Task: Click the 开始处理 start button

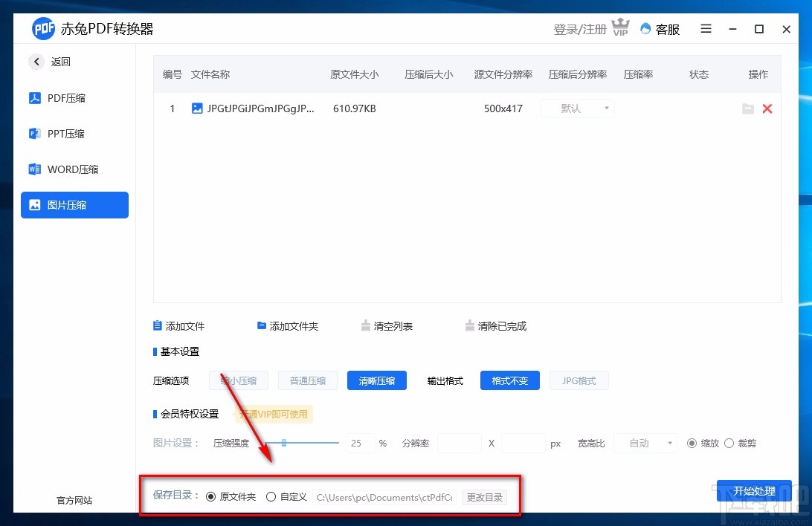Action: tap(754, 491)
